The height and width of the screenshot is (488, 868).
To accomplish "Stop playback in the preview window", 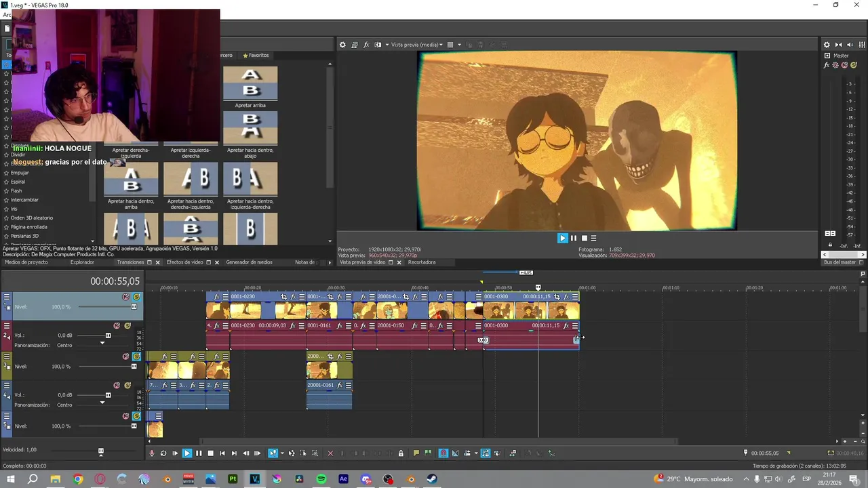I will [584, 238].
